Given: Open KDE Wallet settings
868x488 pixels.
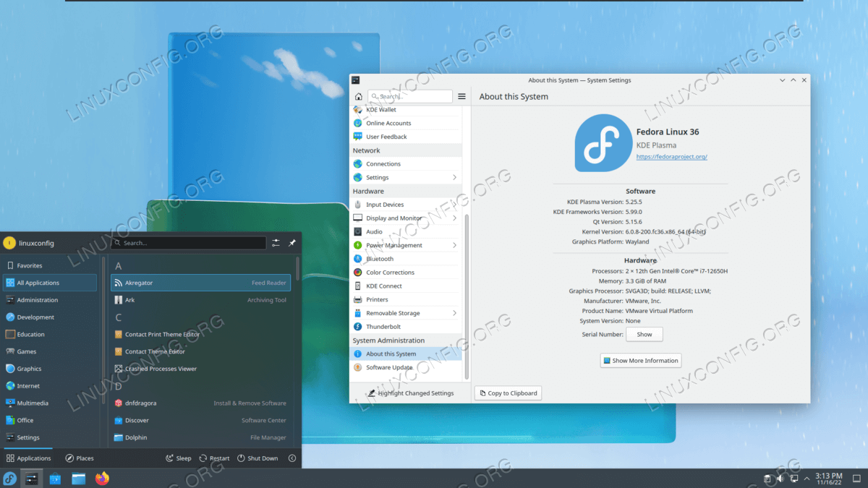Looking at the screenshot, I should [x=406, y=110].
